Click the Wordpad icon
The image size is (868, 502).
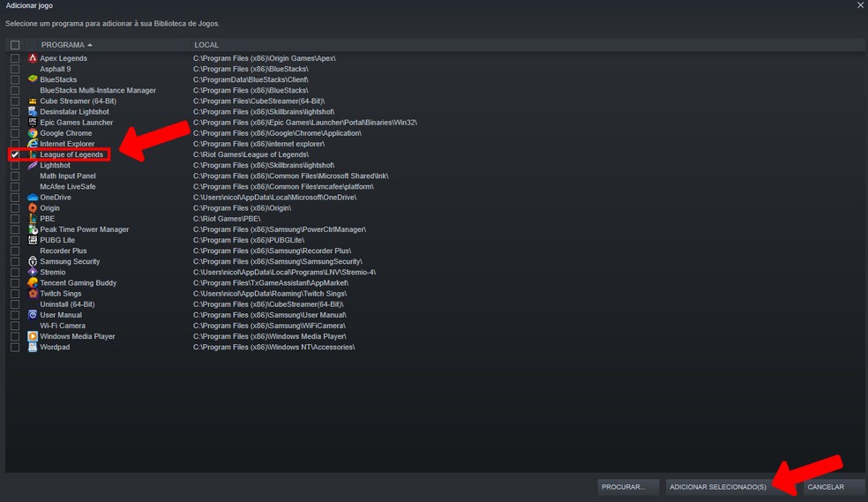(x=33, y=347)
